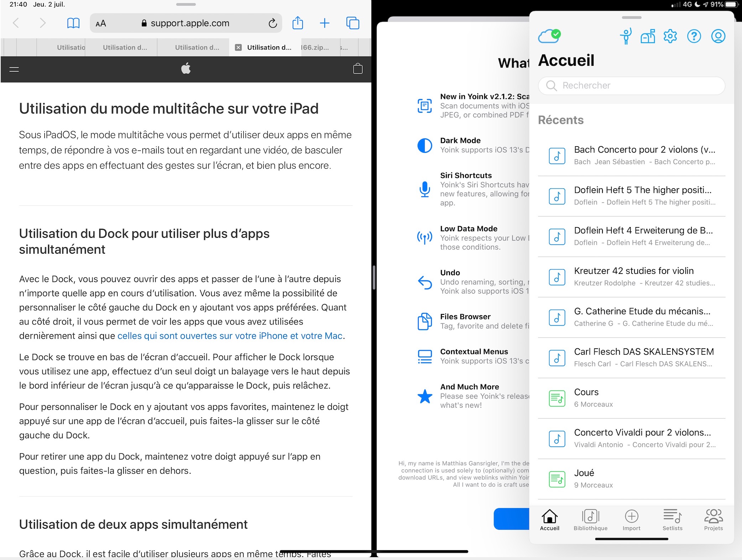Open the Joué setlist

coord(632,479)
